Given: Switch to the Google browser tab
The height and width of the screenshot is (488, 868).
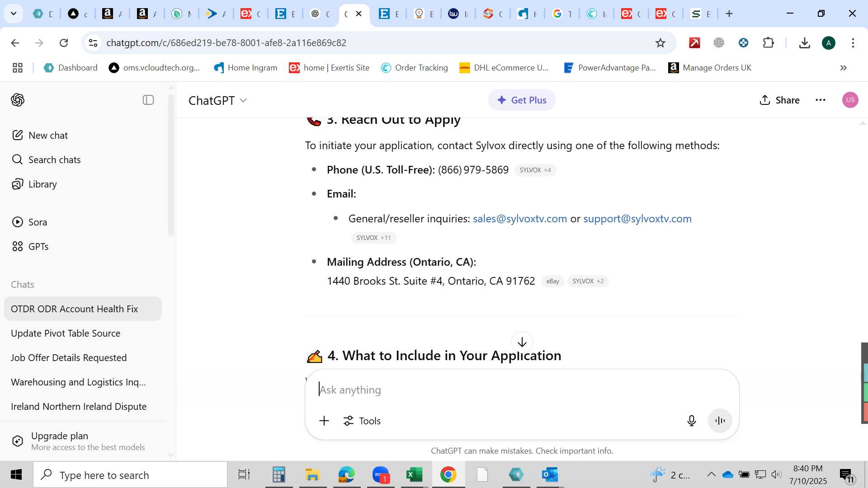Looking at the screenshot, I should pos(562,14).
